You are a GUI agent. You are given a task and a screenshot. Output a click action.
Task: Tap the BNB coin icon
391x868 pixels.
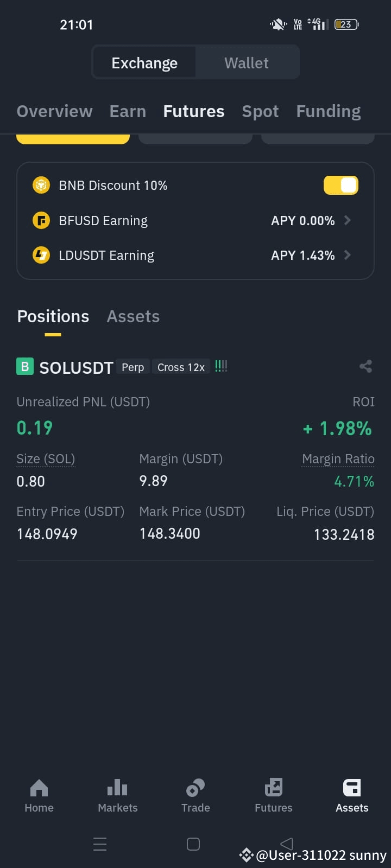pos(41,185)
